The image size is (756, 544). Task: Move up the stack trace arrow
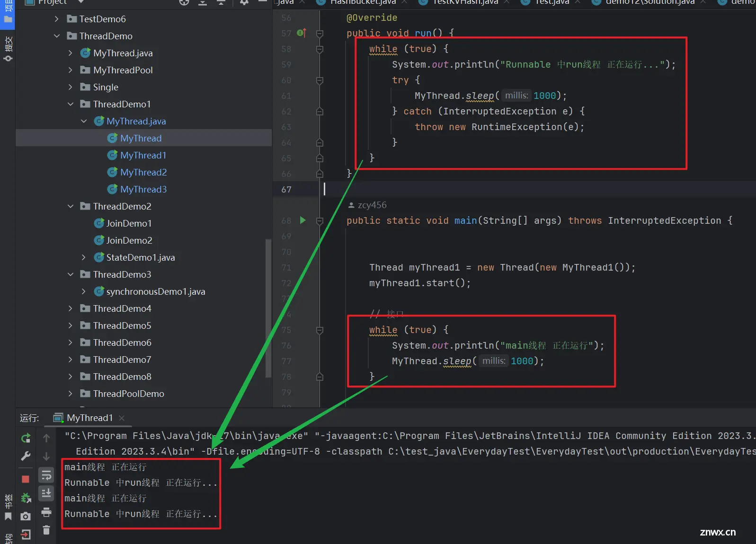pyautogui.click(x=46, y=438)
